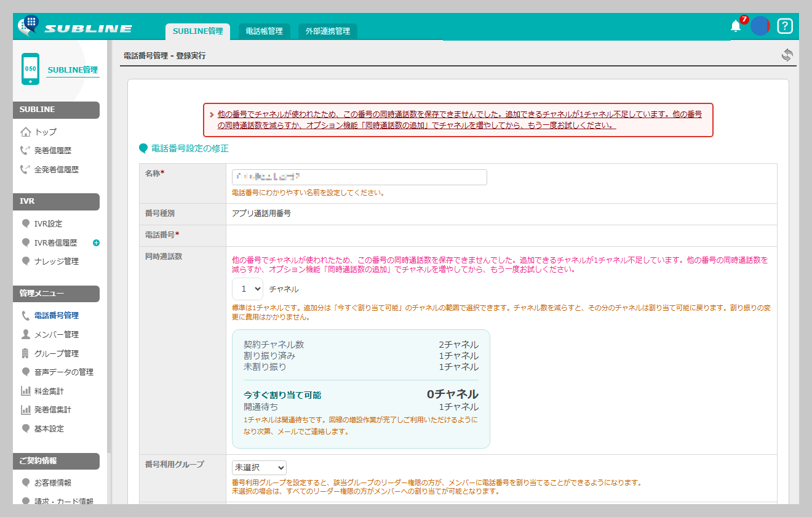This screenshot has width=812, height=517.
Task: Open the help question mark icon
Action: click(785, 26)
